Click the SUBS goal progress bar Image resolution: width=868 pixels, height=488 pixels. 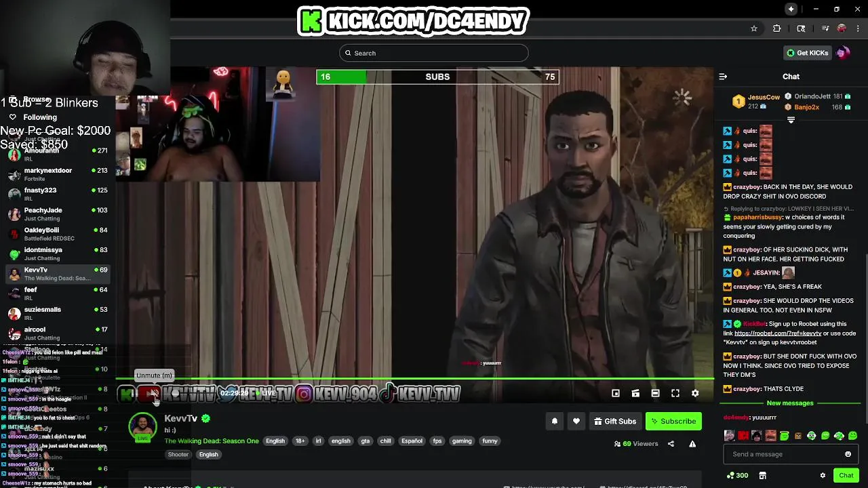point(437,77)
